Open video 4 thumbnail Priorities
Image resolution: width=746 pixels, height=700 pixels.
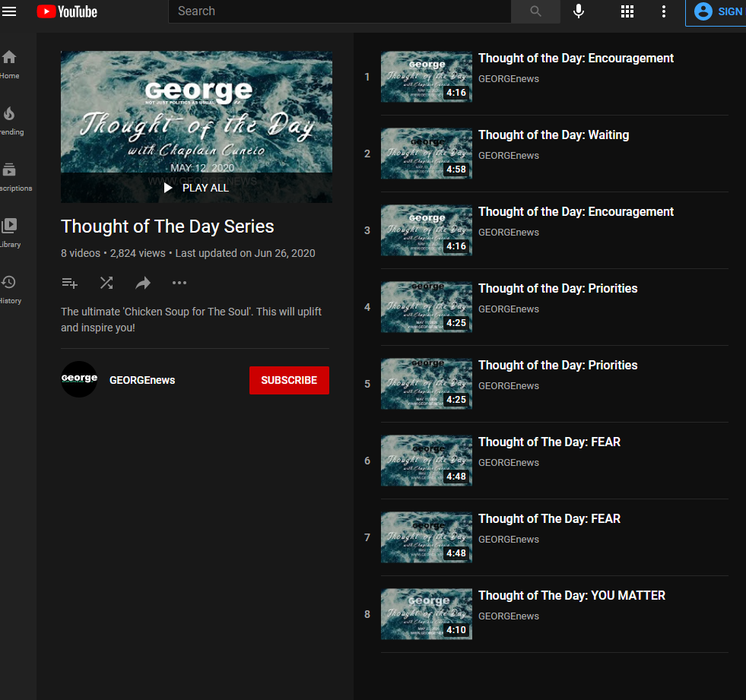pos(427,307)
